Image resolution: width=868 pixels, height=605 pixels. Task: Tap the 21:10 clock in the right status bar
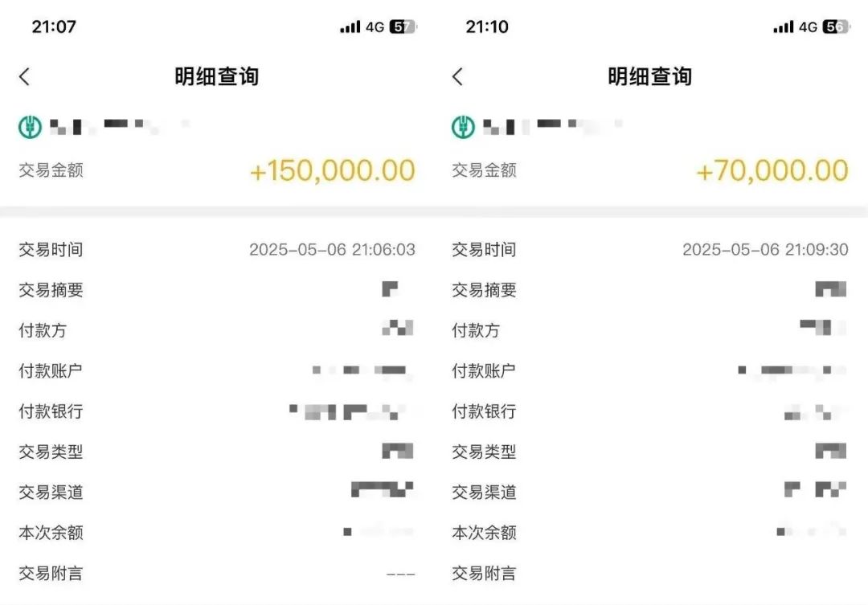pyautogui.click(x=487, y=27)
